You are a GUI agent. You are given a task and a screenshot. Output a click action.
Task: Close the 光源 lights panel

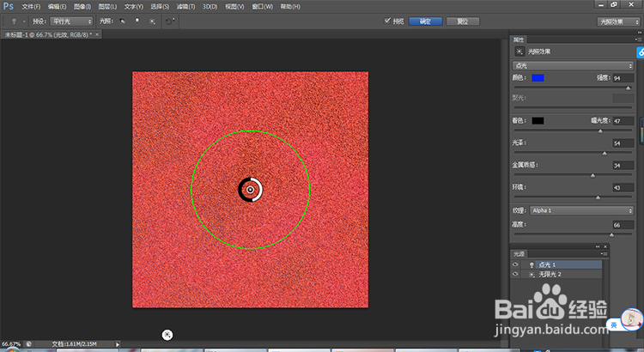pyautogui.click(x=605, y=246)
